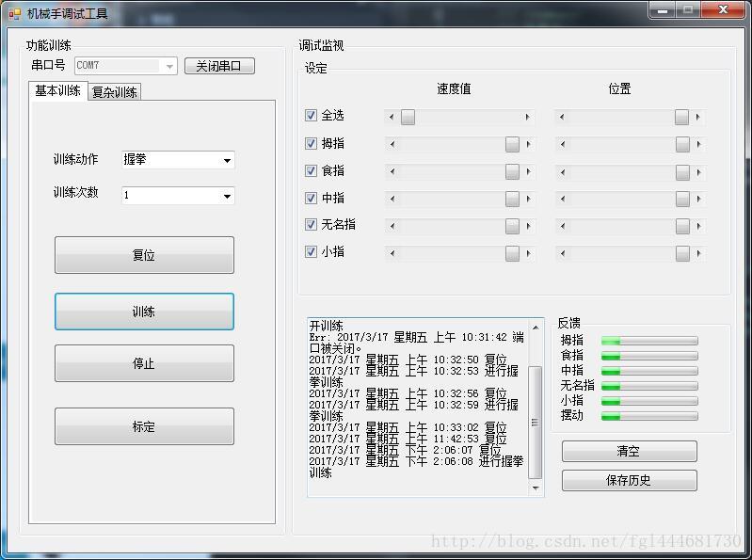This screenshot has height=560, width=752.
Task: Click the app icon in title bar
Action: 15,14
